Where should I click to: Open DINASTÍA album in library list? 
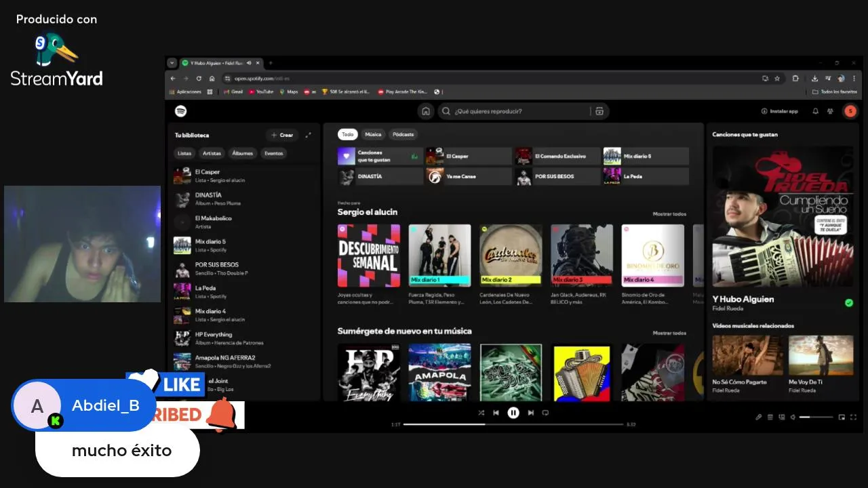[x=244, y=199]
